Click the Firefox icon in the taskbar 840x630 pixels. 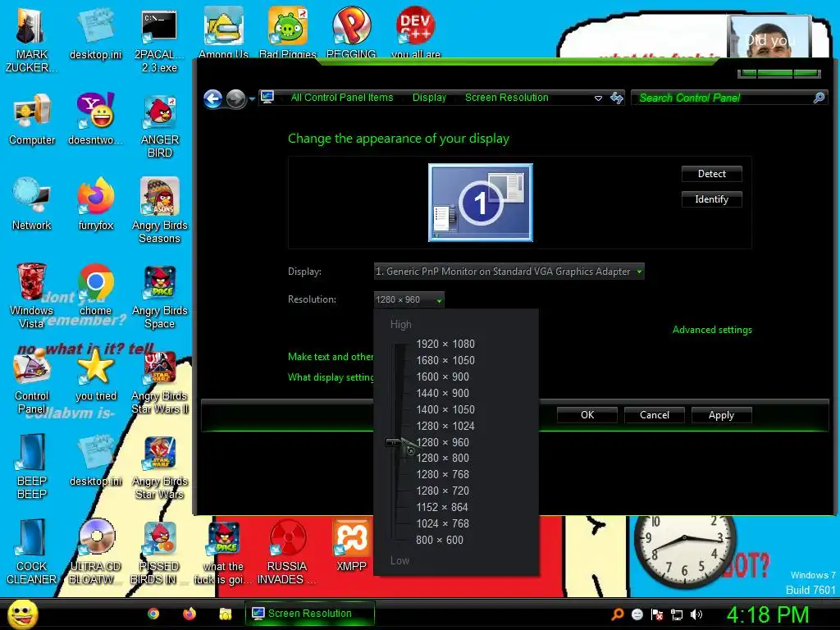pos(189,614)
